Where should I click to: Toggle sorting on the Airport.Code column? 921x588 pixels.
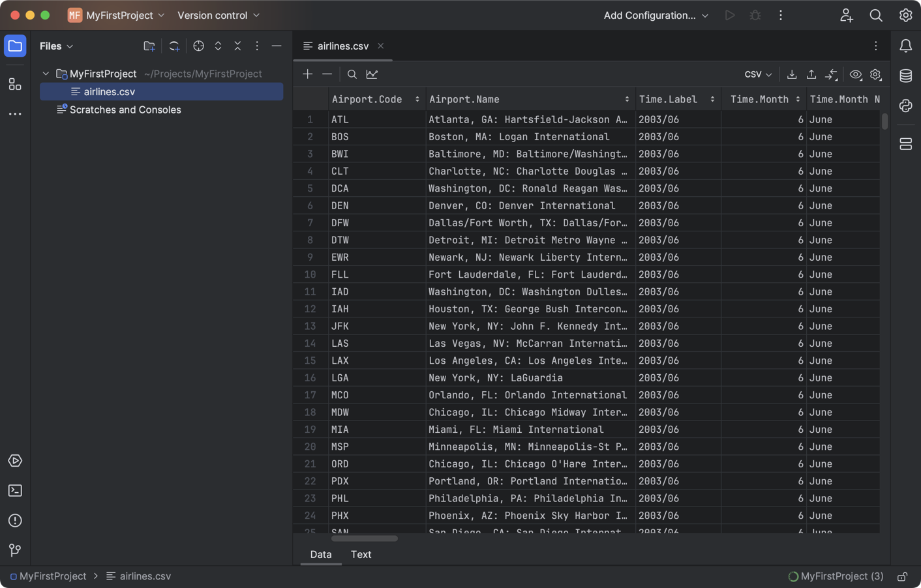click(417, 99)
